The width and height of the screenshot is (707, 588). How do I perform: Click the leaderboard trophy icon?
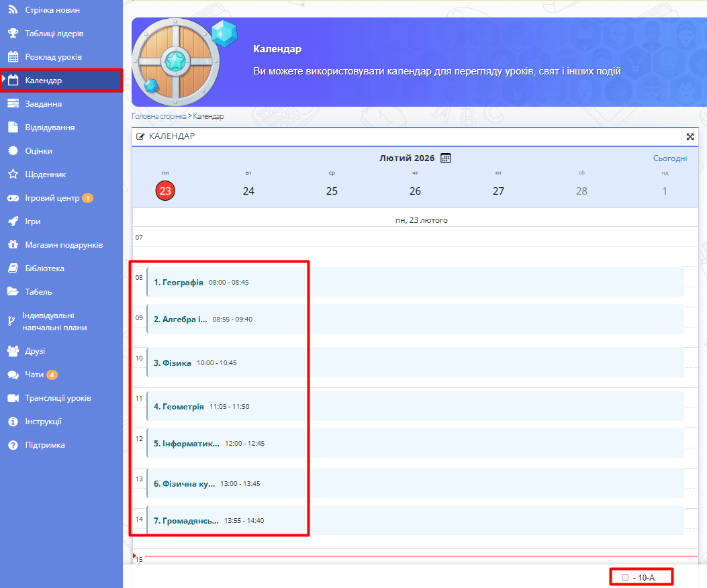click(13, 34)
